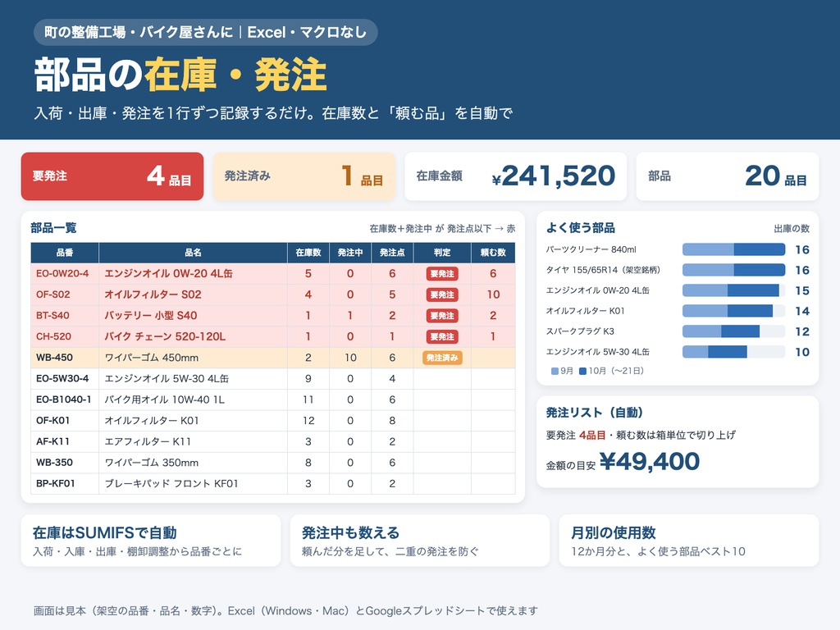Viewport: 840px width, 630px height.
Task: Click the パーツクリーナー 840ml usage bar
Action: 733,249
